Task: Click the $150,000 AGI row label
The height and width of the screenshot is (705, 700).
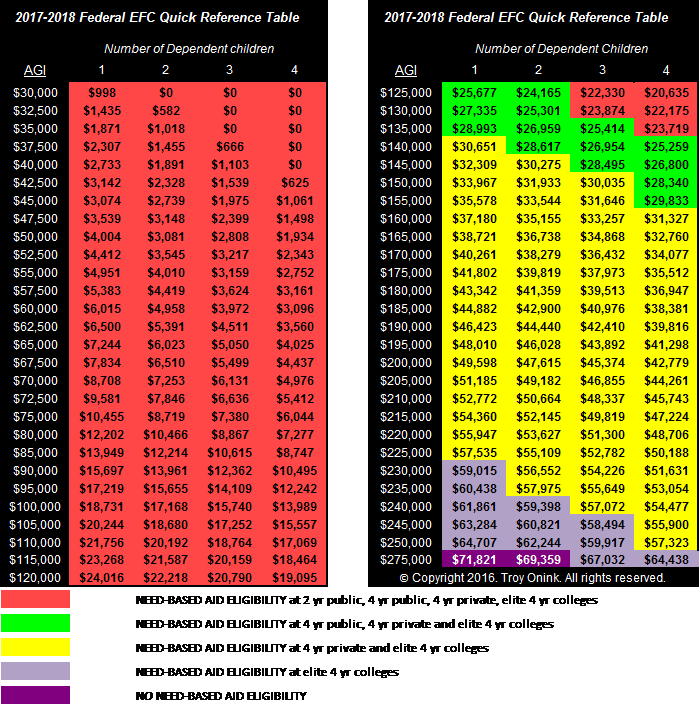Action: tap(406, 183)
